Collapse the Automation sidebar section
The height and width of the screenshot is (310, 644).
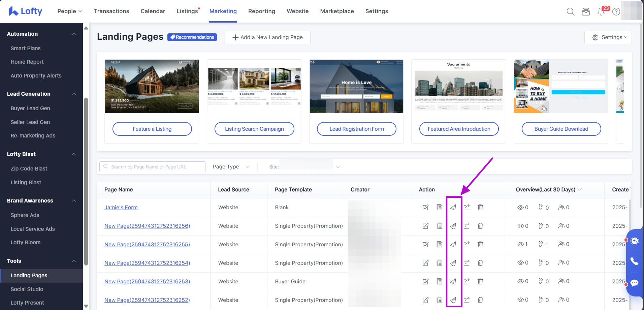tap(74, 34)
